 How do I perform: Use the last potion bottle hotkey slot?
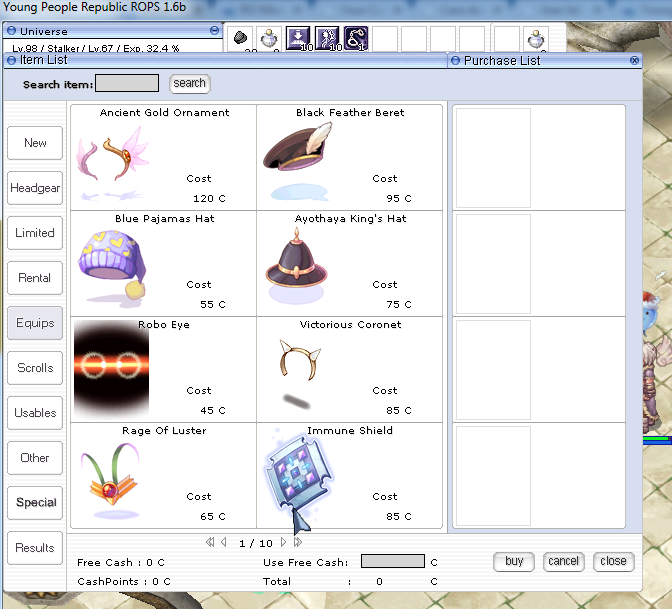coord(536,39)
